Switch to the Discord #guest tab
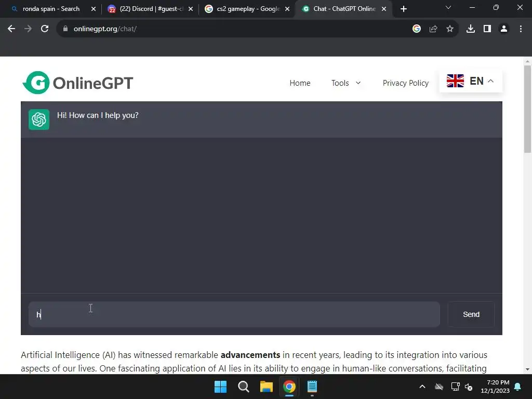532x399 pixels. (150, 9)
